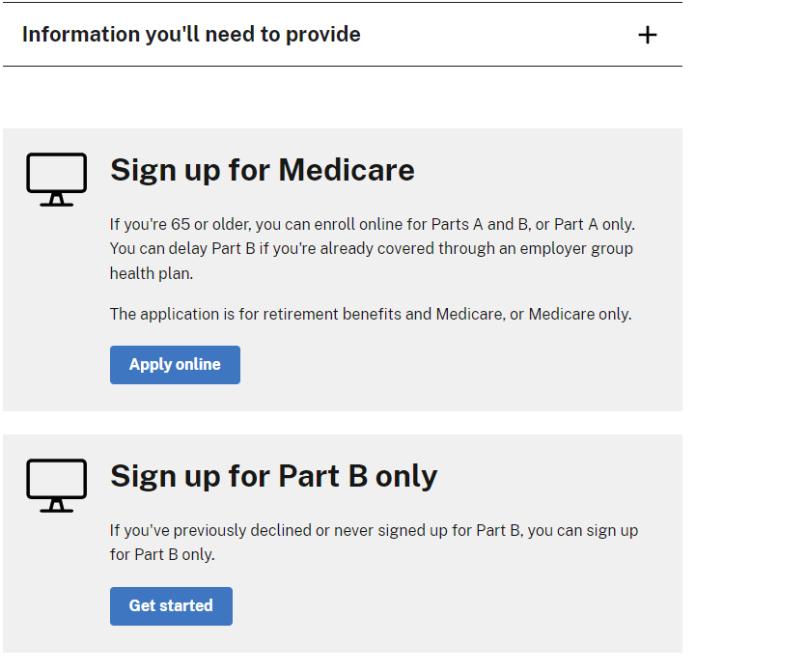Expand section with the plus icon
807x672 pixels.
pyautogui.click(x=648, y=35)
